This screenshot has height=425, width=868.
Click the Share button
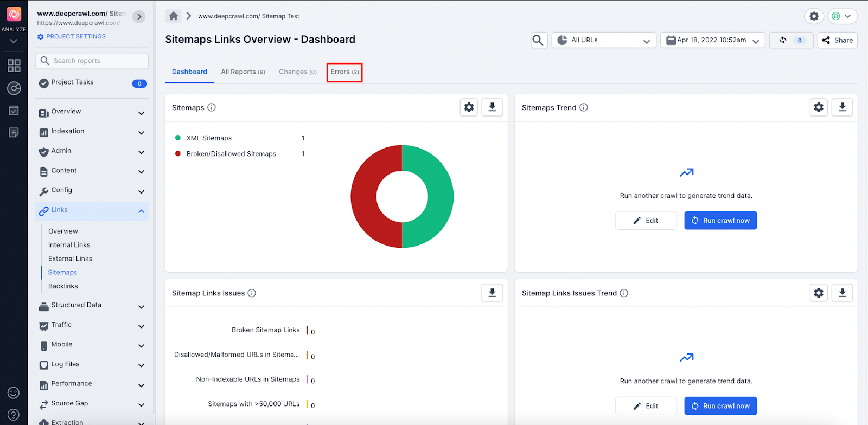click(x=837, y=40)
